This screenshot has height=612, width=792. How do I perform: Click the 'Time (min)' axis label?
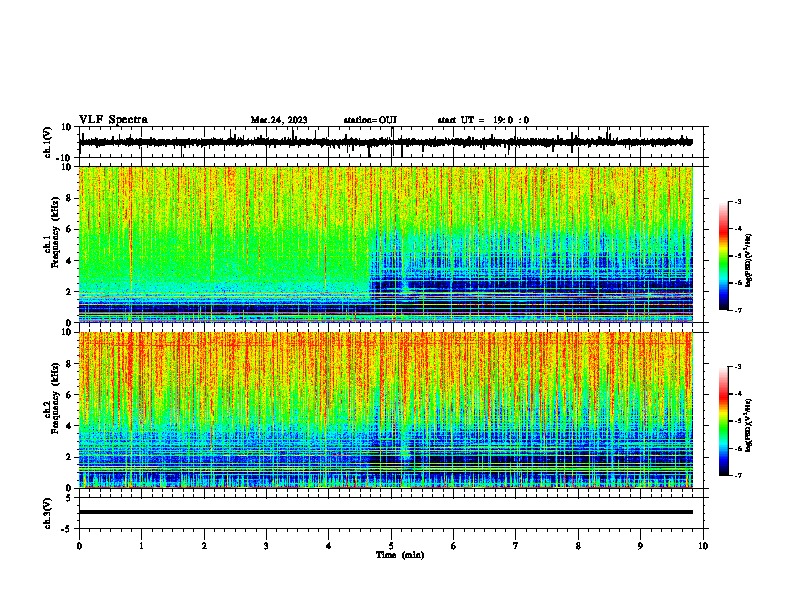coord(400,555)
